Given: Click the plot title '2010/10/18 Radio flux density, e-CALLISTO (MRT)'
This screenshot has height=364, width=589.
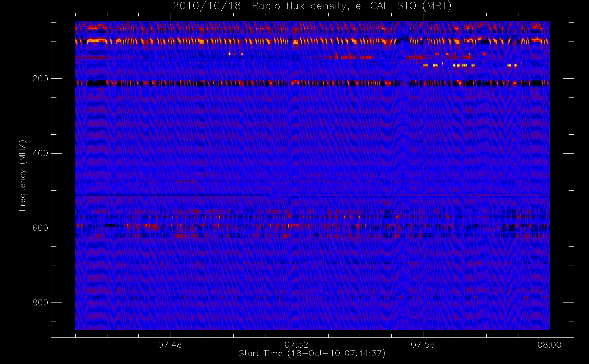Looking at the screenshot, I should point(312,6).
